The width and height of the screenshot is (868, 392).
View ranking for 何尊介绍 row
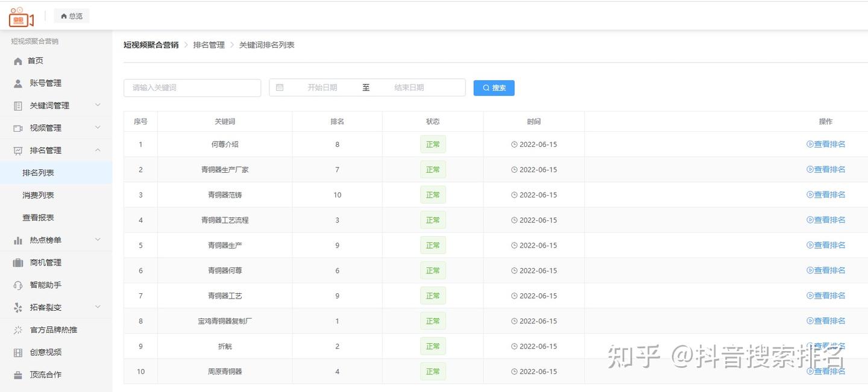(826, 144)
